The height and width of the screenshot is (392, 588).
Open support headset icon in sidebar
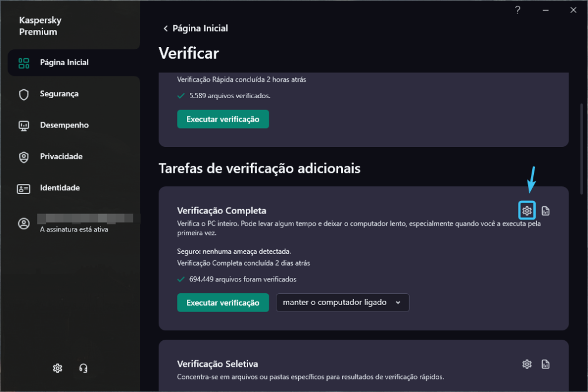83,368
